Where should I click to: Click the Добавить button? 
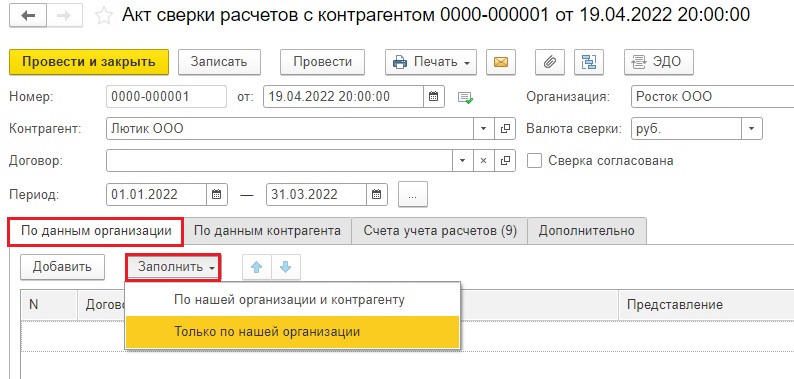[62, 267]
